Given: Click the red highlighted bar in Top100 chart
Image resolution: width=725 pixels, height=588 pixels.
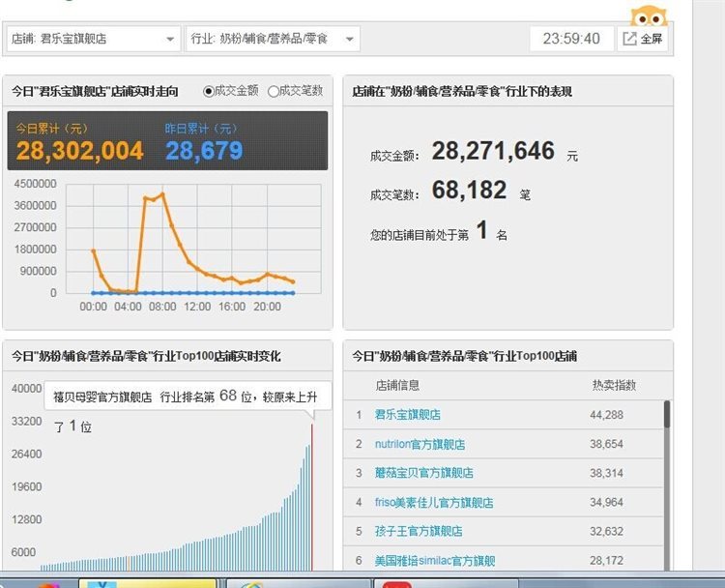Looking at the screenshot, I should click(x=311, y=497).
